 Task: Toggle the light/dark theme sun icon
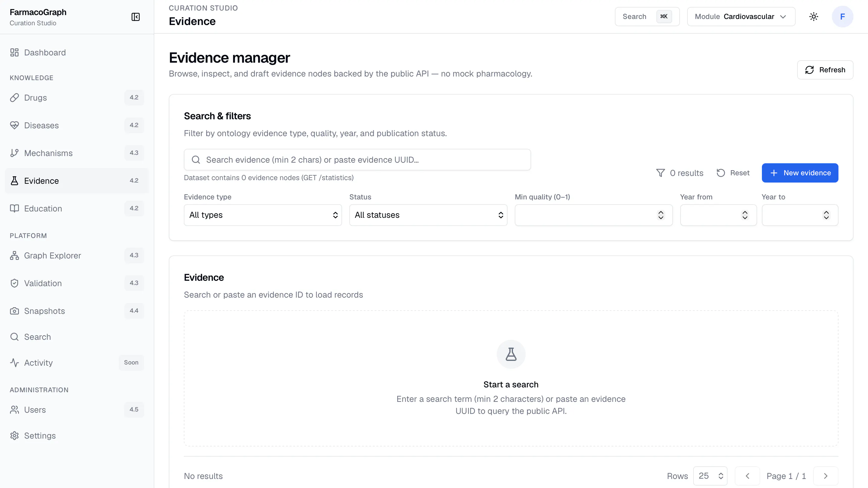(813, 17)
